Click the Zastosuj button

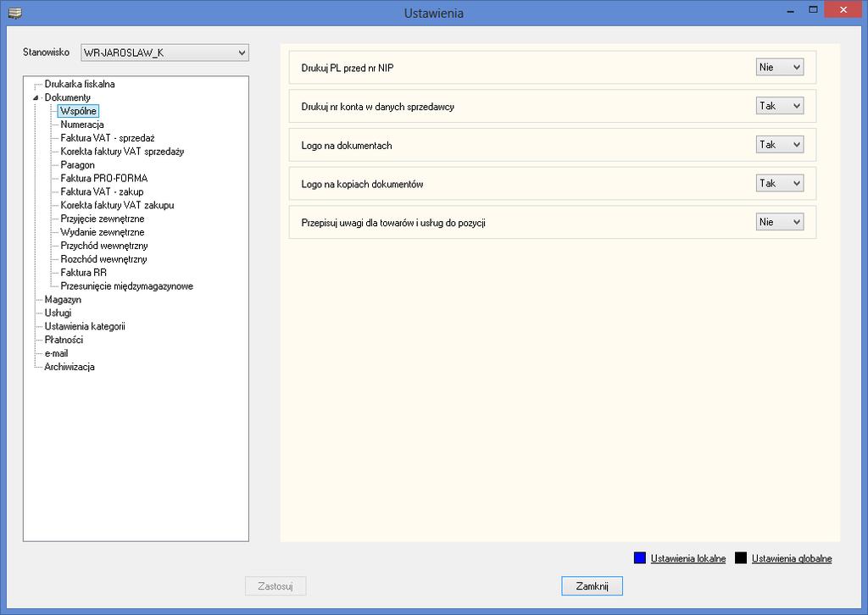(275, 585)
